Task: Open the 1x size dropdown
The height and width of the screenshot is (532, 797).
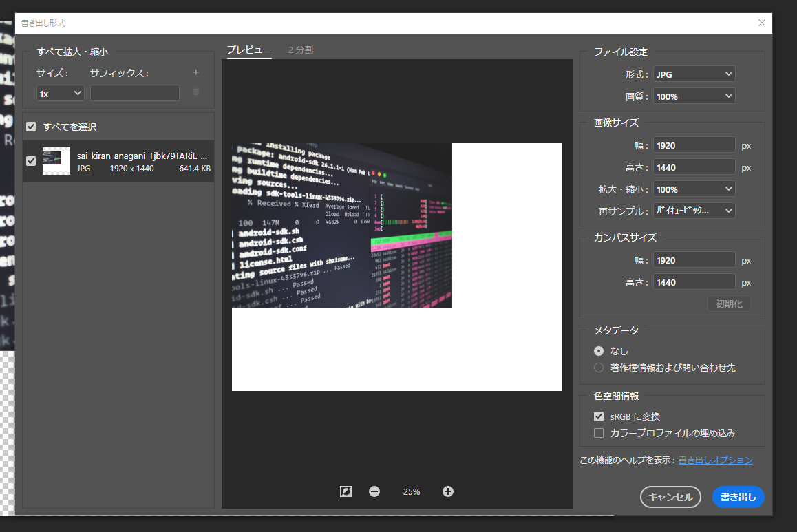Action: tap(60, 93)
